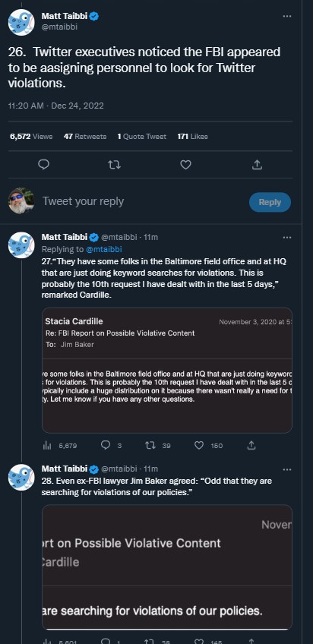
Task: Open three-dot menu on tweet 28
Action: 286,469
